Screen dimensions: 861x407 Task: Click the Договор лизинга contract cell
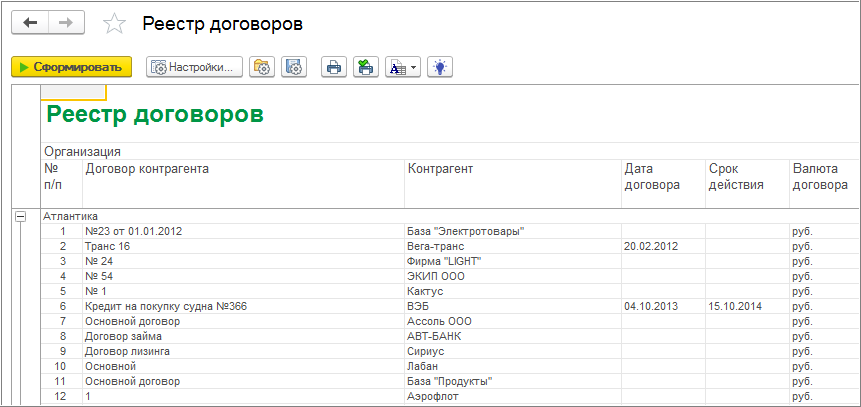coord(128,352)
